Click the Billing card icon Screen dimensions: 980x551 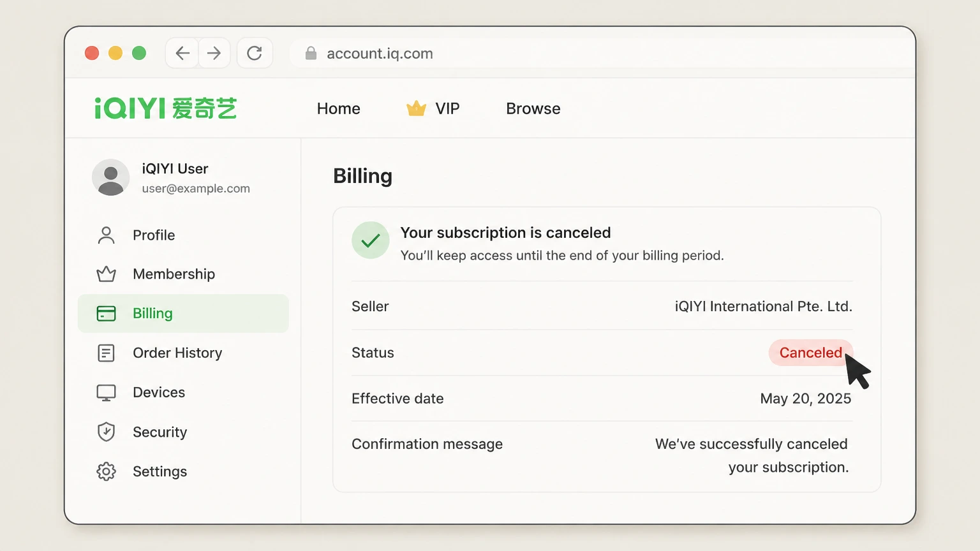tap(106, 313)
